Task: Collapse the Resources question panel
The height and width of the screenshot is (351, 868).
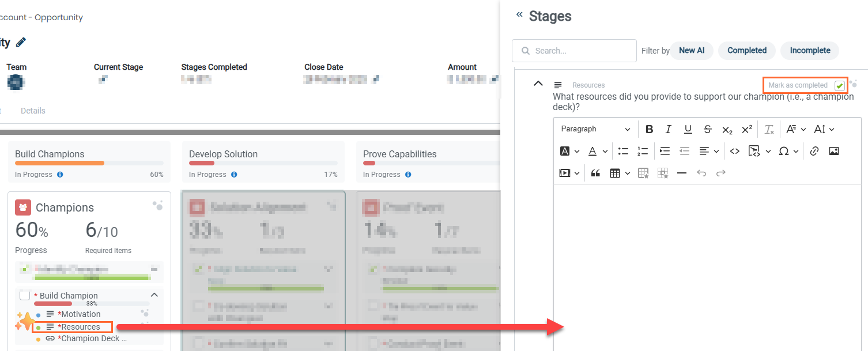Action: tap(538, 84)
